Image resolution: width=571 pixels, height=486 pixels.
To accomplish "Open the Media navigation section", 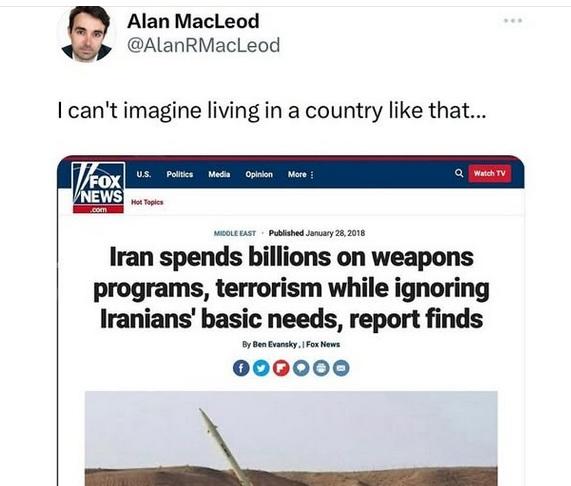I will point(219,174).
